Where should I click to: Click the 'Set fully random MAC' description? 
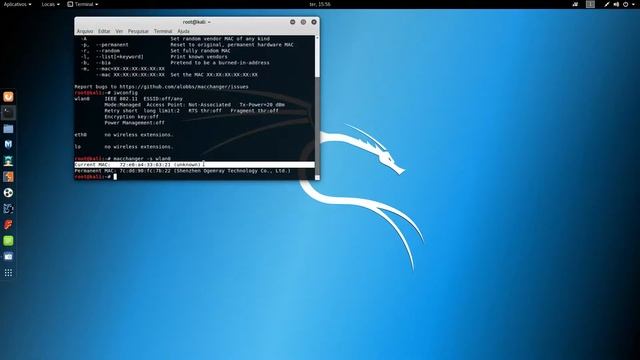[x=200, y=51]
